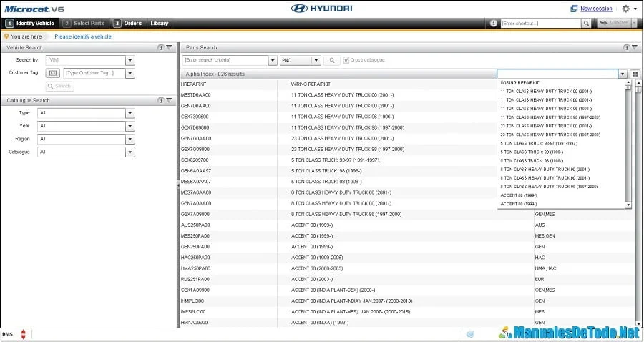
Task: Click Parts Search panel info icon
Action: pos(626,48)
